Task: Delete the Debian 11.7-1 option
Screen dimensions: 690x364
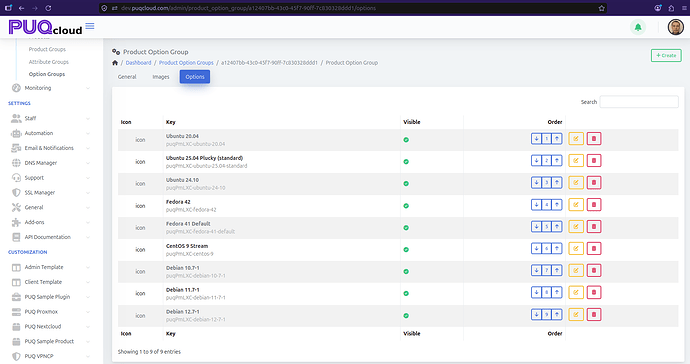Action: coord(594,292)
